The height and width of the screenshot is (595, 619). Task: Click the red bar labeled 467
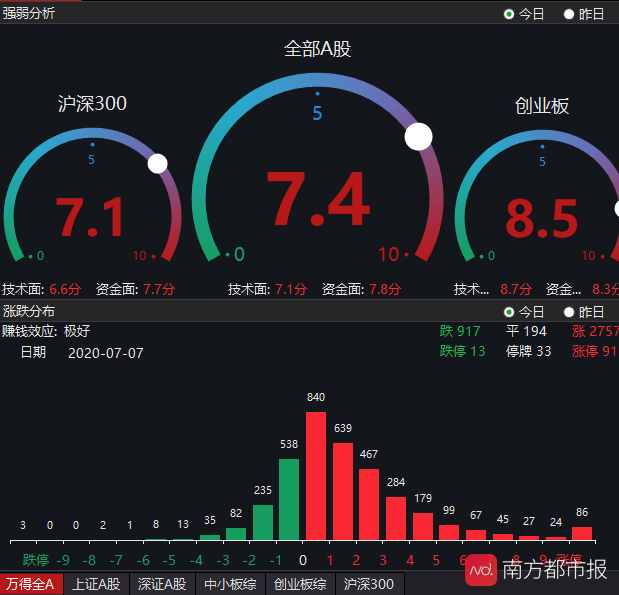(369, 504)
